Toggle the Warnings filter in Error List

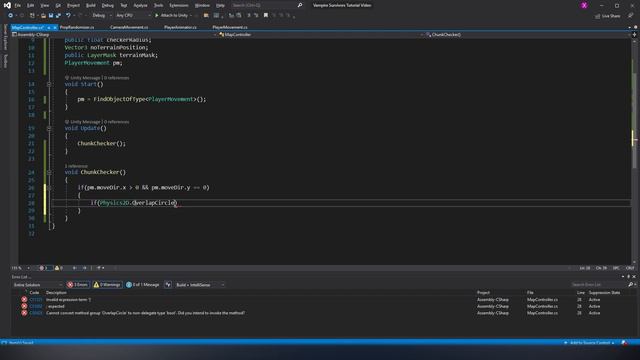click(x=107, y=284)
